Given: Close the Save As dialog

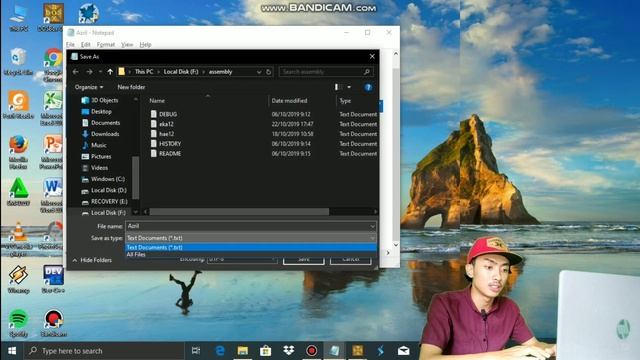Looking at the screenshot, I should [372, 57].
